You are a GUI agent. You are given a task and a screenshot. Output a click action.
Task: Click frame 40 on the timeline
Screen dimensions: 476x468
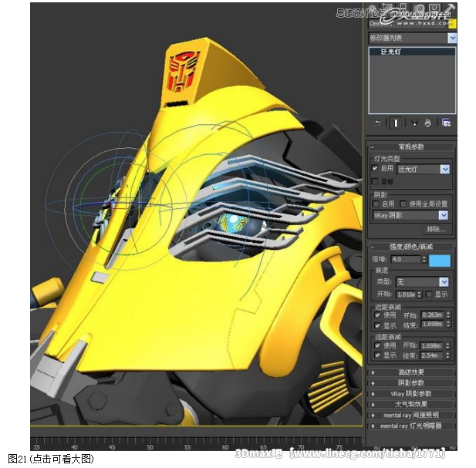pos(74,446)
